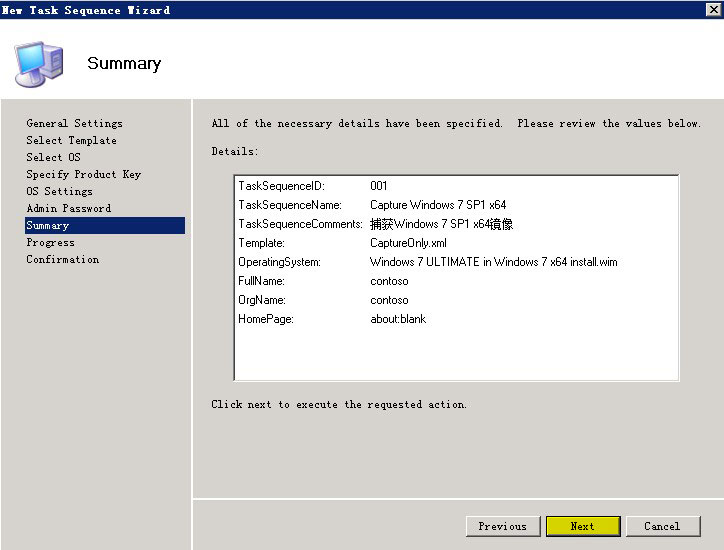Click the OperatingSystem label
Viewport: 724px width, 550px height.
[279, 262]
